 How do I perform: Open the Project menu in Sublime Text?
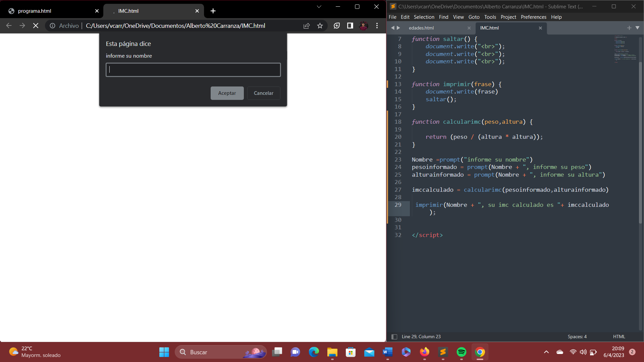(x=508, y=17)
